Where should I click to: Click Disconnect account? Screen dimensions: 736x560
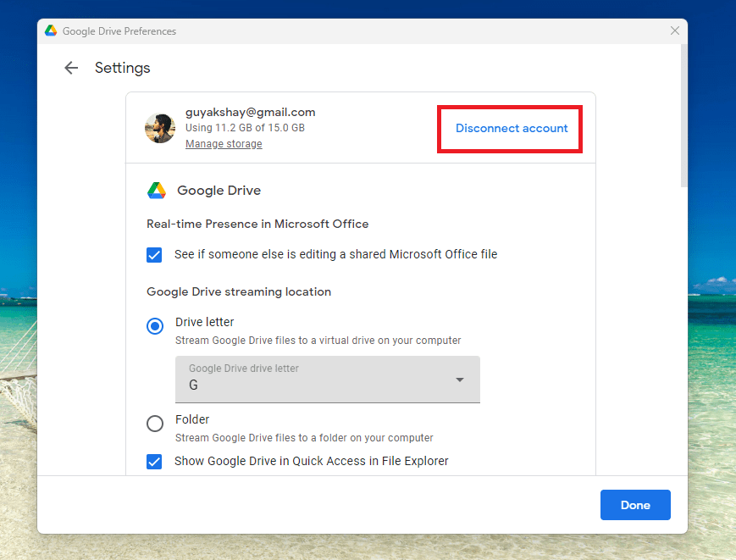coord(509,128)
